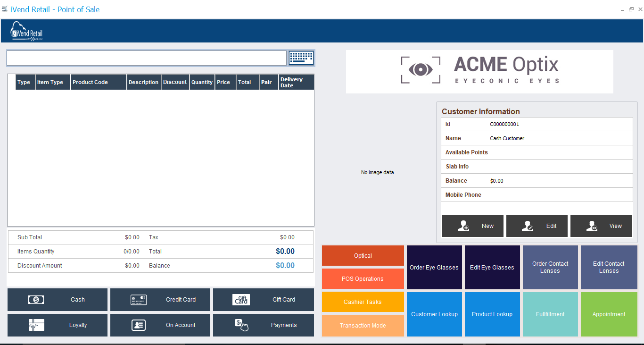Choose the Credit Card payment icon
The image size is (644, 345).
pyautogui.click(x=139, y=300)
